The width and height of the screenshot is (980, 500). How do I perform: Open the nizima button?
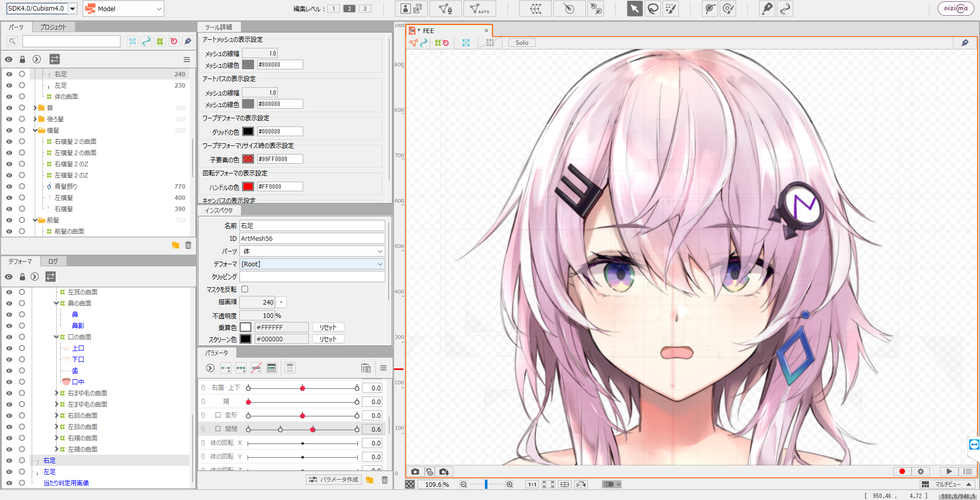tap(955, 9)
